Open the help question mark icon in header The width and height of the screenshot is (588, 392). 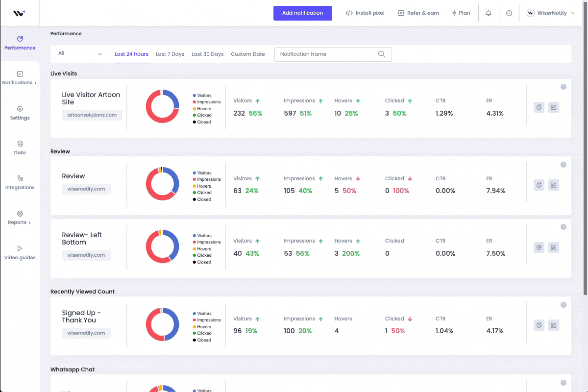coord(509,13)
